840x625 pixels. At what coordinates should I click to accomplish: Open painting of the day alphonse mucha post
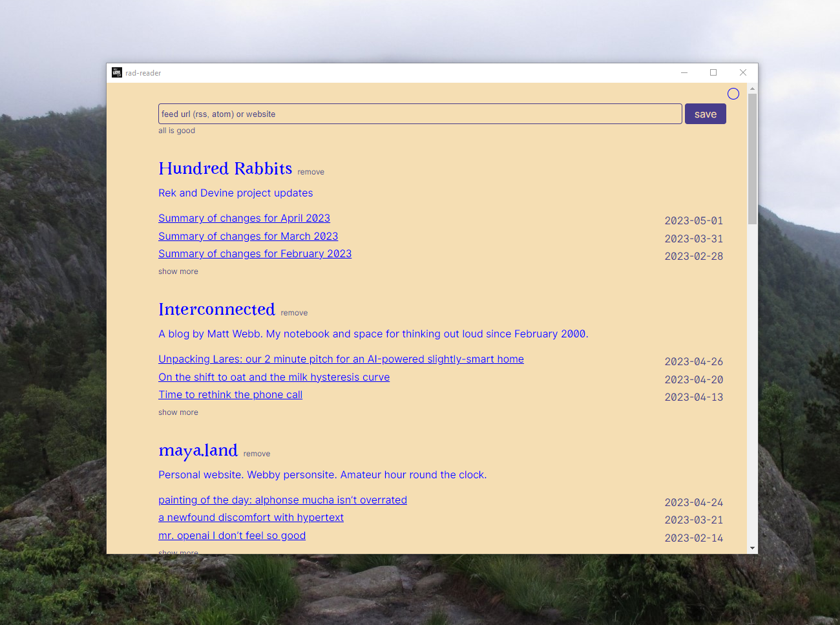click(x=283, y=500)
